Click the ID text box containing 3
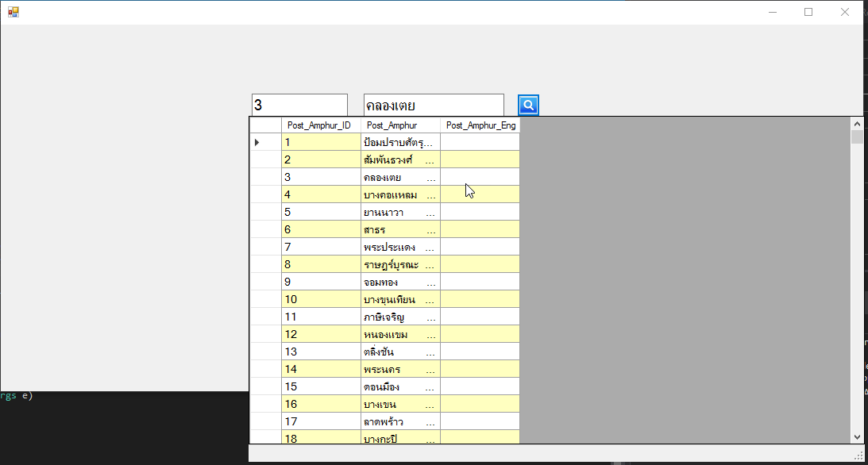Screen dimensions: 868x465 coord(299,106)
